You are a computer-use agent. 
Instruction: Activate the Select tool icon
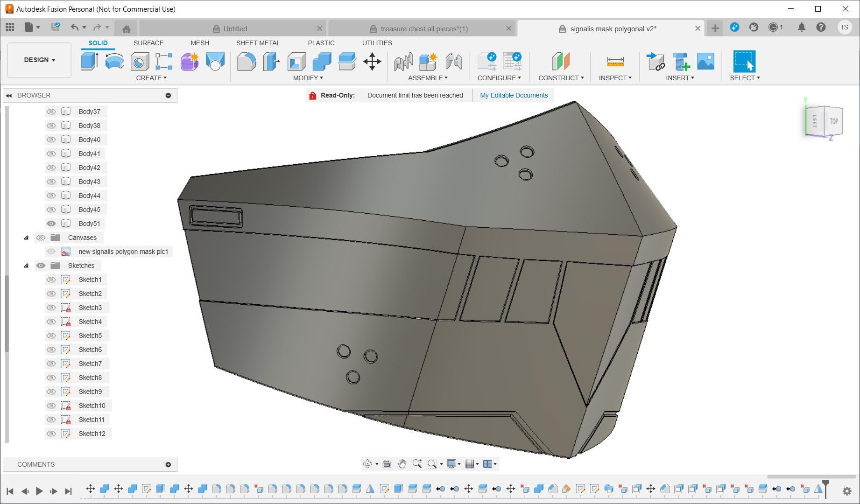click(744, 61)
